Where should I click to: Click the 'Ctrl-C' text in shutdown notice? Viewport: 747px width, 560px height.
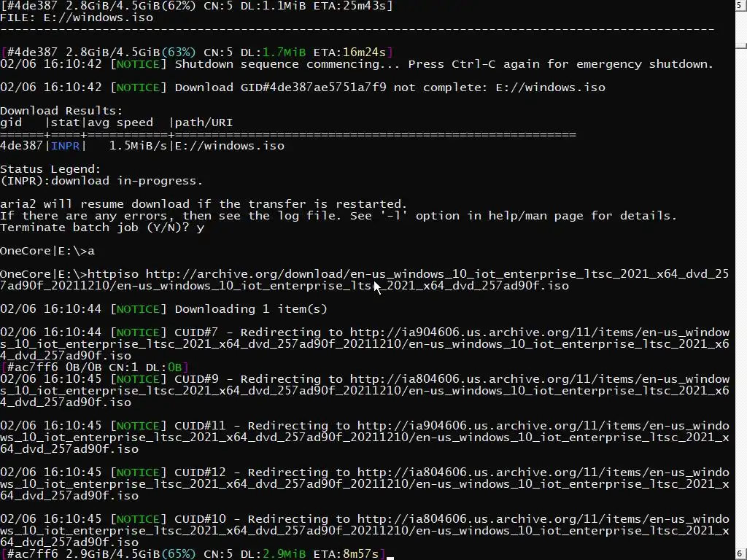pos(473,64)
